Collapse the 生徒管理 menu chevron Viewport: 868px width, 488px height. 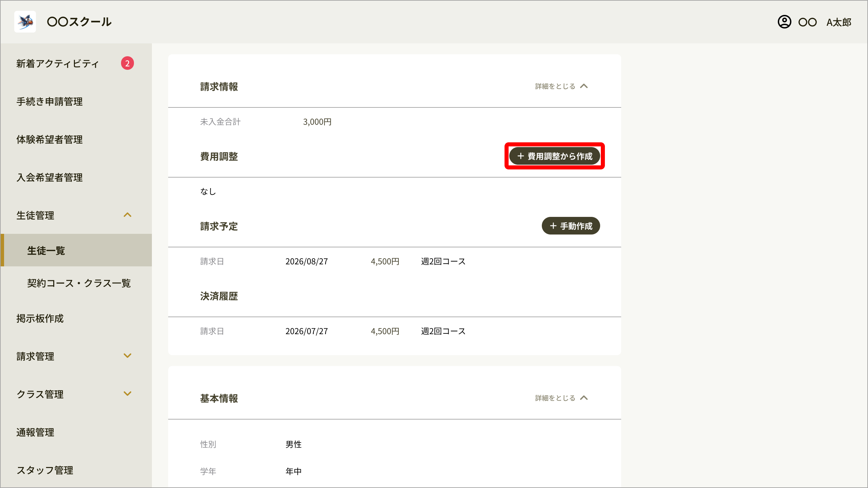click(127, 215)
